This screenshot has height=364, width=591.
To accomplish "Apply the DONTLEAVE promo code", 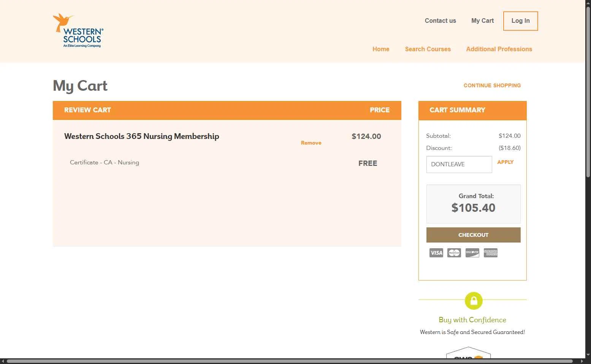I will coord(505,162).
